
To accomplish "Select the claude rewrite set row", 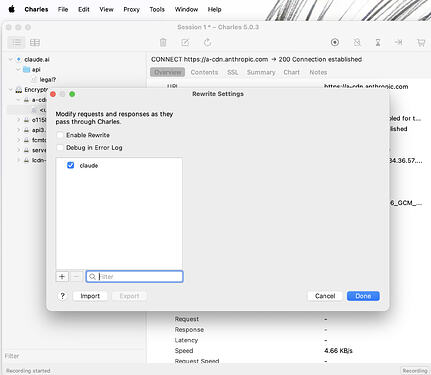I will (x=119, y=165).
